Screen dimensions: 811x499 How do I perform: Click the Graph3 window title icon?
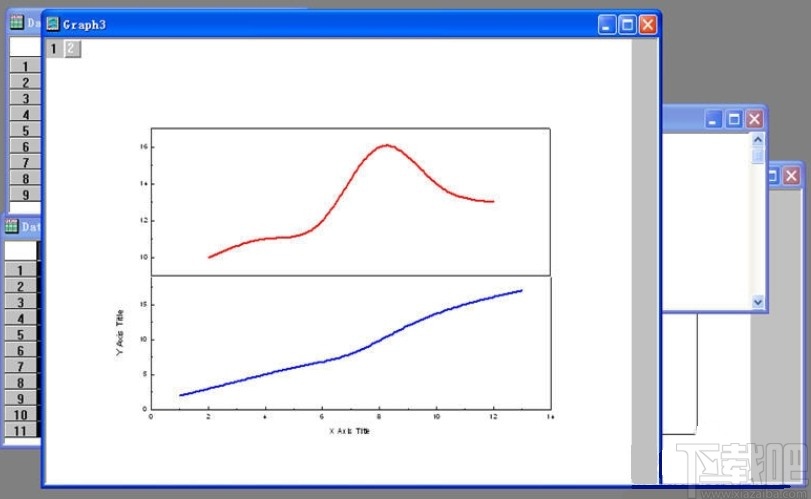[53, 24]
